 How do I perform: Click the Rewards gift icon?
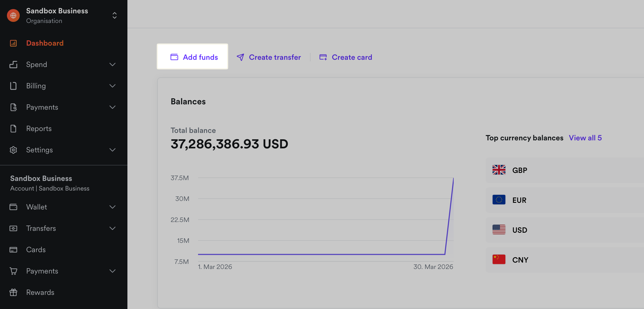tap(13, 292)
